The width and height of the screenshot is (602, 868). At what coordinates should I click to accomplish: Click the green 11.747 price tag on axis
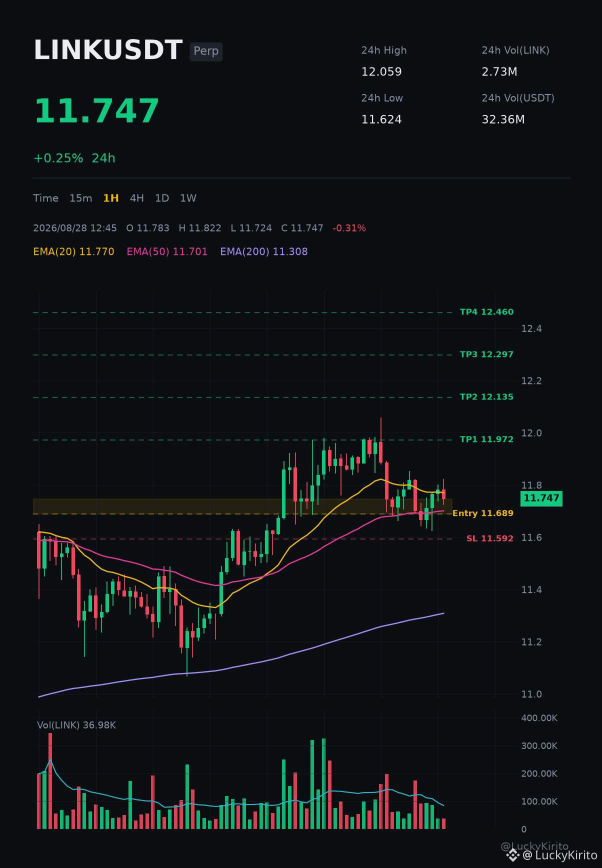point(541,498)
